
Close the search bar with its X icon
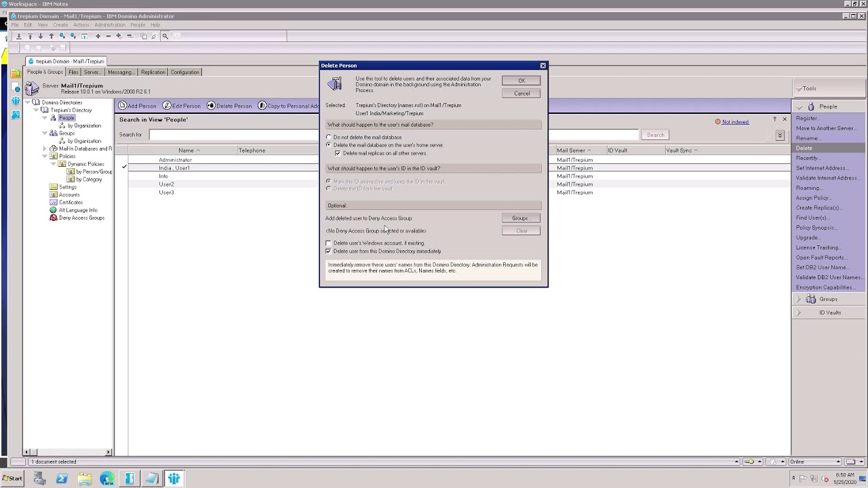click(785, 119)
